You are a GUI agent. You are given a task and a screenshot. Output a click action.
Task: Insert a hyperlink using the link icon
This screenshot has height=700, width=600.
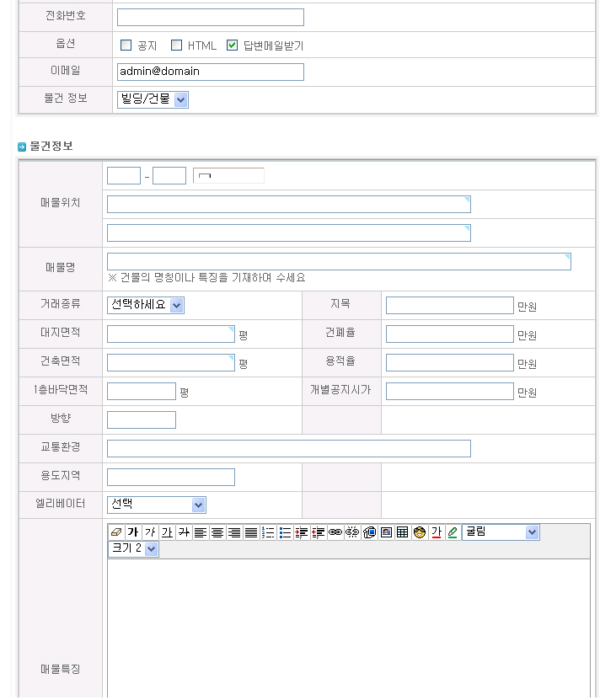(x=335, y=532)
